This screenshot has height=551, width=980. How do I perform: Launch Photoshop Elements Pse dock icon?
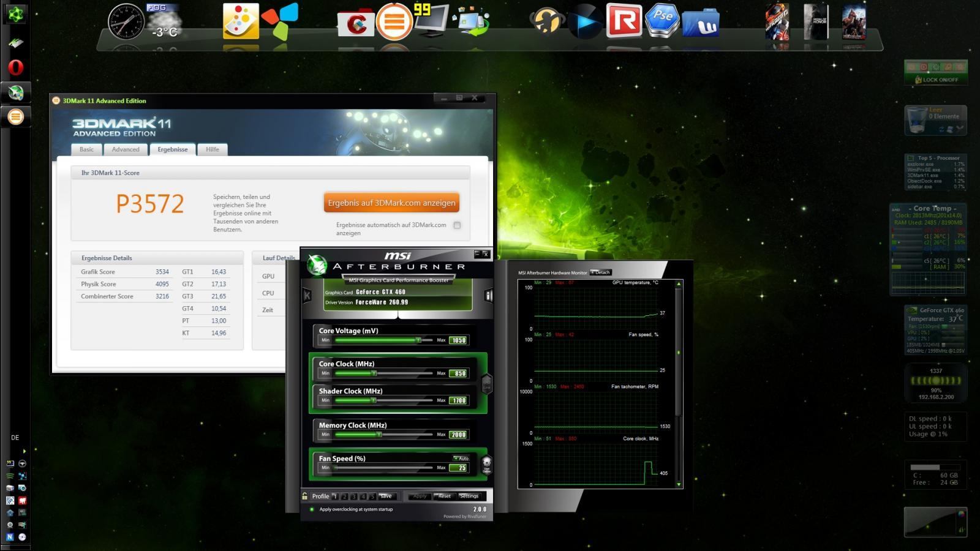(662, 20)
